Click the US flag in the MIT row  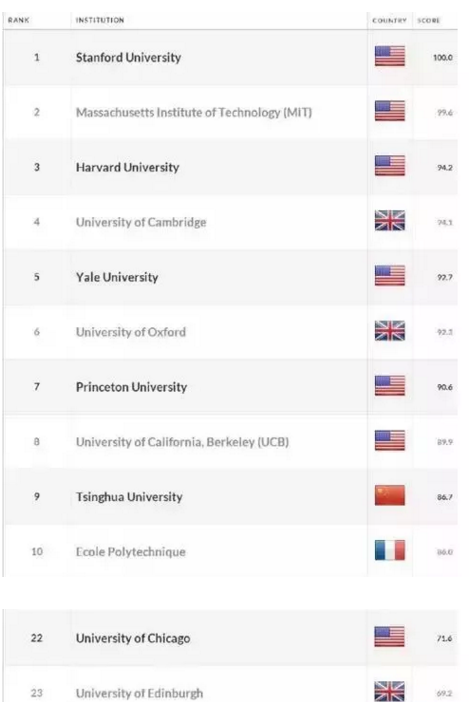[x=390, y=111]
